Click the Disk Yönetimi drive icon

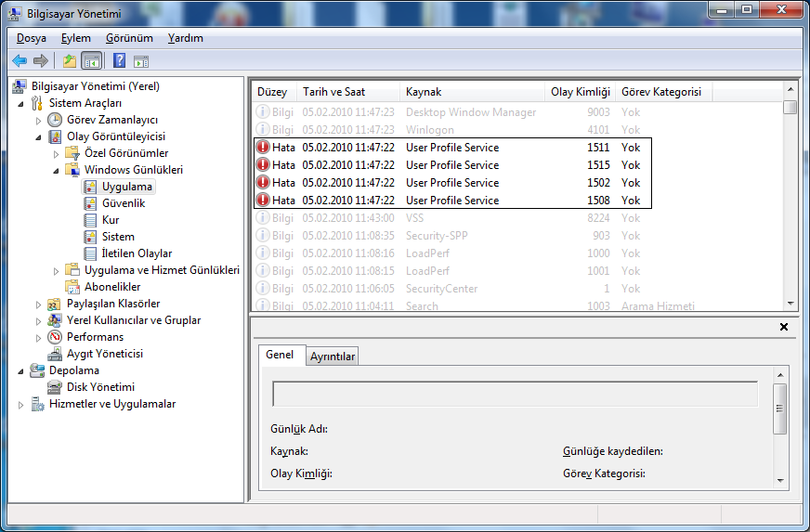pos(54,387)
